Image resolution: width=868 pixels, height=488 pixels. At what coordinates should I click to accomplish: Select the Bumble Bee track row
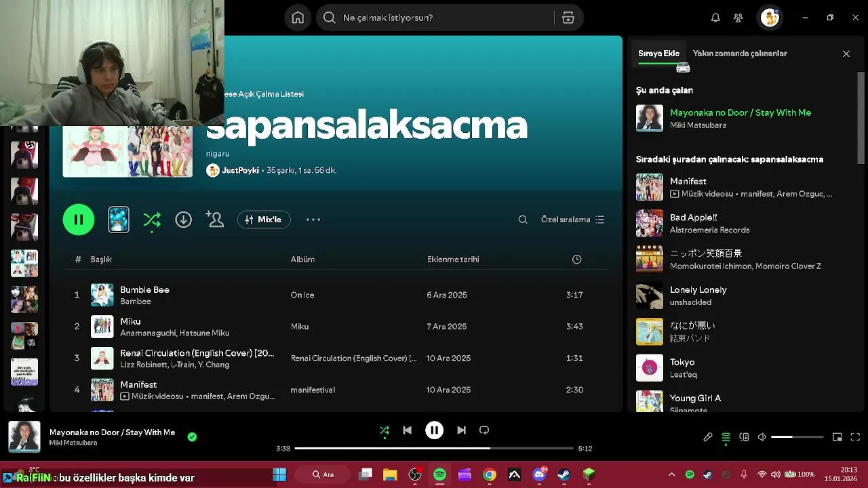336,295
